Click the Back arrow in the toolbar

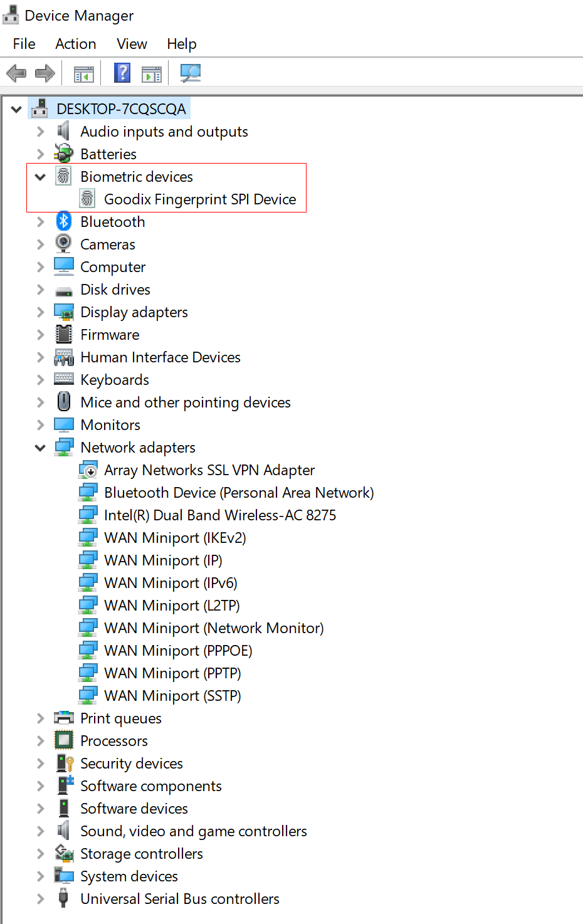click(x=16, y=73)
